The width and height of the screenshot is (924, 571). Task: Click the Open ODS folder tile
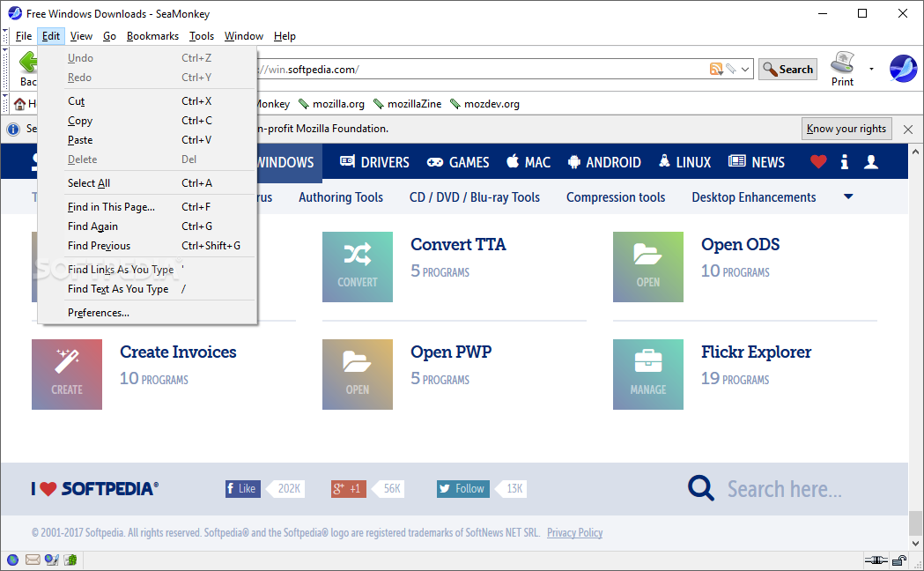647,267
